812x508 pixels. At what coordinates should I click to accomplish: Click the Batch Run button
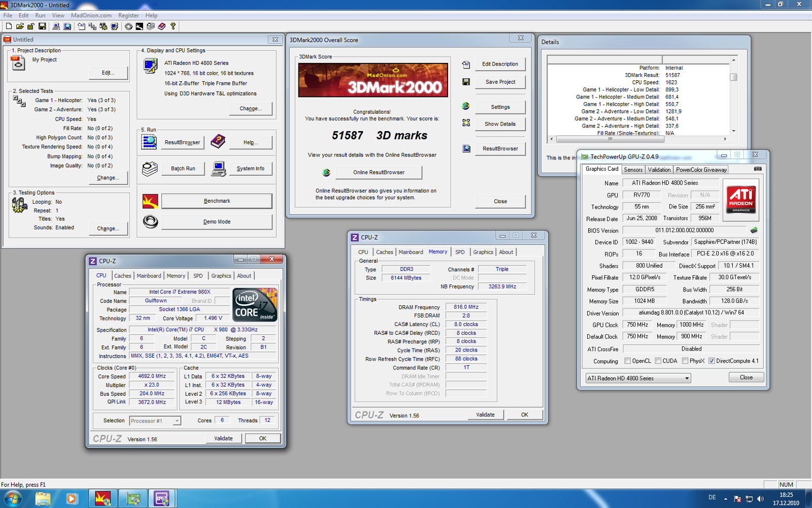click(x=183, y=169)
